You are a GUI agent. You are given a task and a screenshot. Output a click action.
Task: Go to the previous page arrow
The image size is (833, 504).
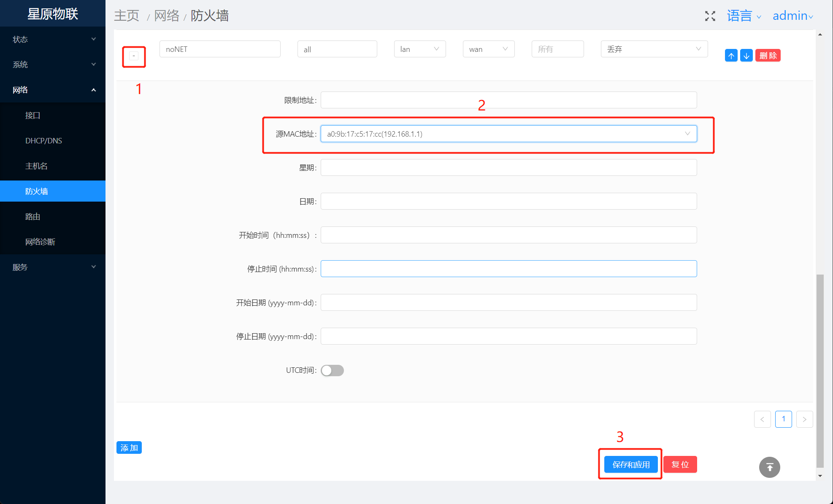pyautogui.click(x=762, y=419)
